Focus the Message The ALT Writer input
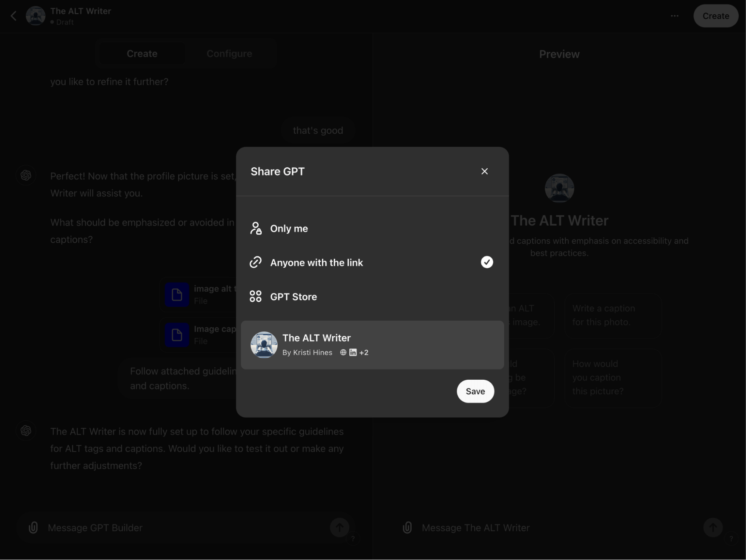The height and width of the screenshot is (560, 746). click(x=560, y=528)
